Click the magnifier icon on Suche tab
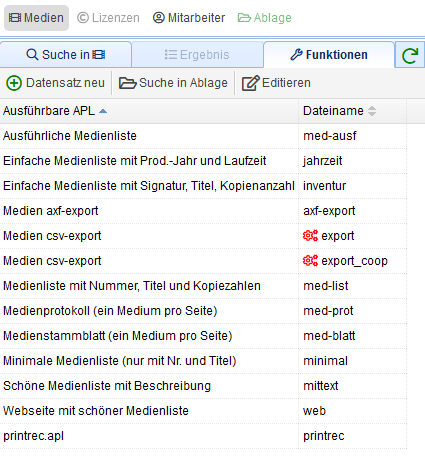This screenshot has height=456, width=425. pos(32,55)
